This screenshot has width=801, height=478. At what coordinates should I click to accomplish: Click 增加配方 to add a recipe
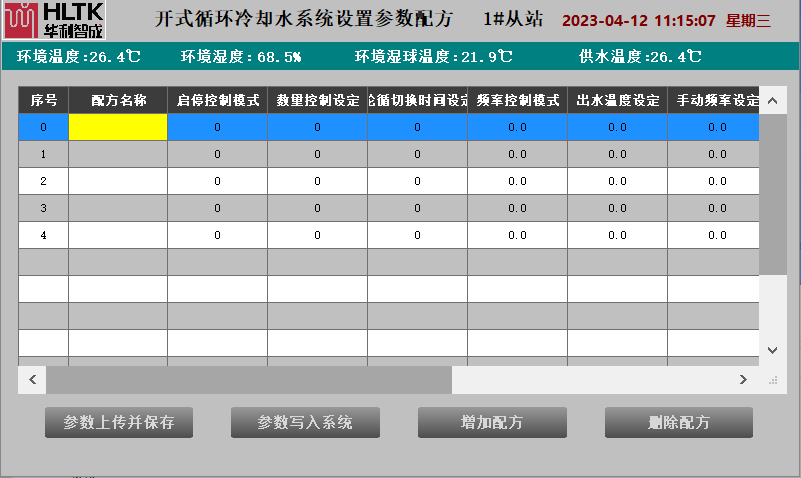click(492, 422)
